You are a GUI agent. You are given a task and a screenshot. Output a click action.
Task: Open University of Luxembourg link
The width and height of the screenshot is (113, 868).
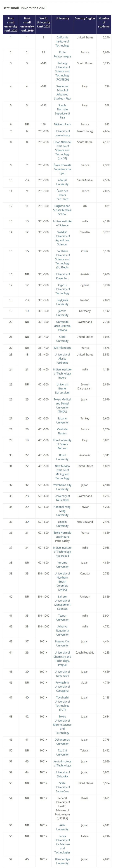(62, 133)
